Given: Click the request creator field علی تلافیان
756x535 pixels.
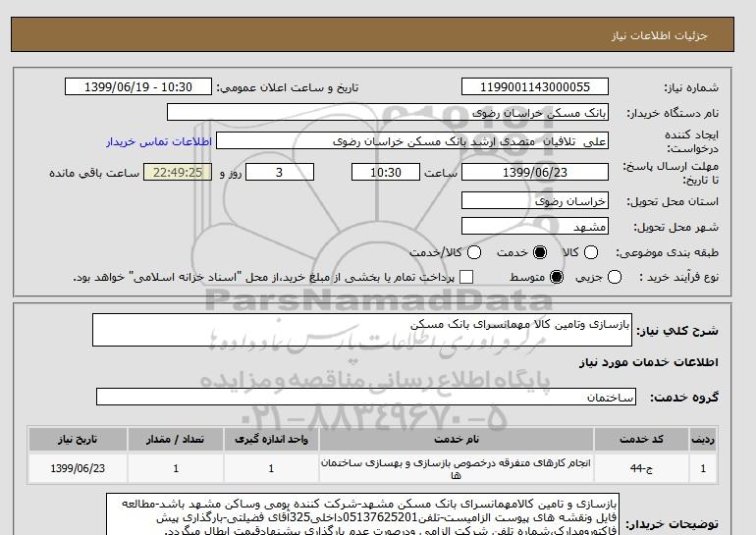Looking at the screenshot, I should point(412,141).
